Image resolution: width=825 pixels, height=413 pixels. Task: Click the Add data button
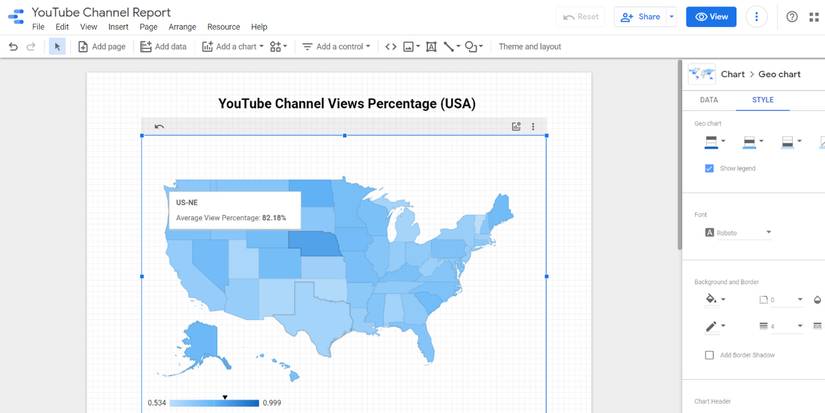click(x=163, y=47)
